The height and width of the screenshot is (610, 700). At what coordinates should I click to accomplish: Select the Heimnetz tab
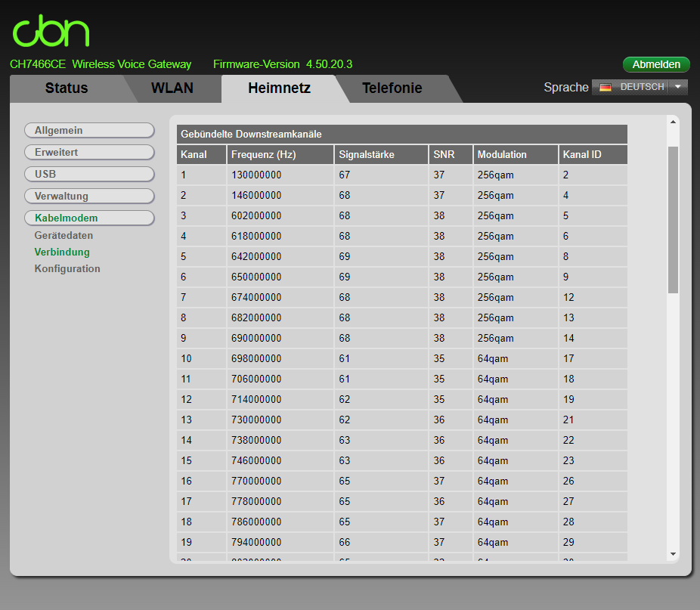[280, 88]
